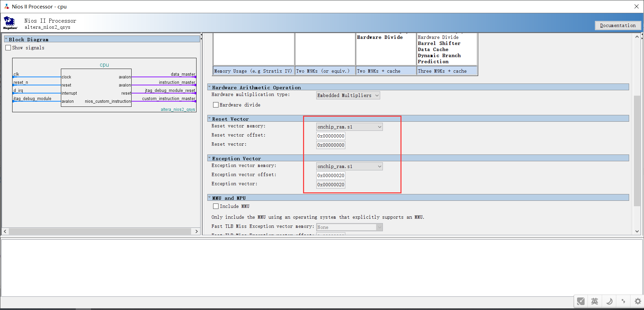Collapse the MMU and MPU section
Viewport: 644px width, 310px height.
[x=209, y=198]
